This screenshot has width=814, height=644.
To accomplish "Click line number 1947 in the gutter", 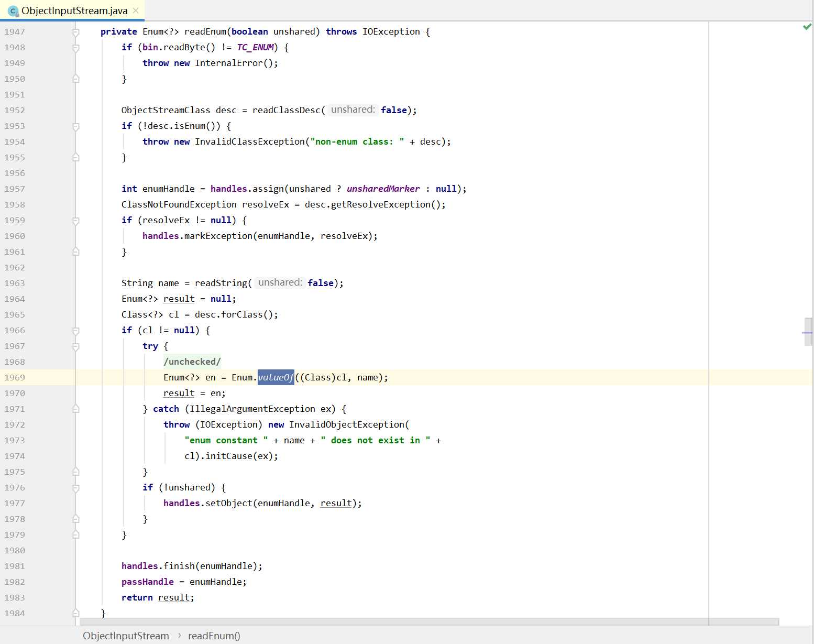I will pyautogui.click(x=15, y=31).
